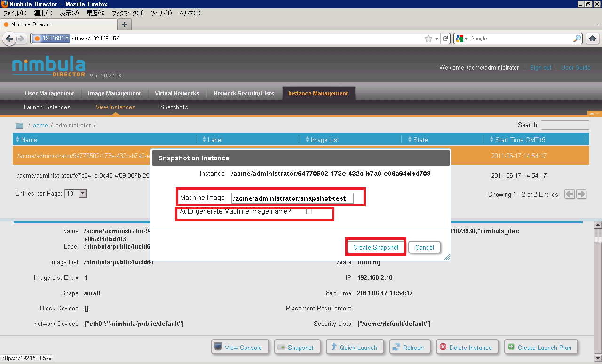Open the URL history dropdown arrow
This screenshot has width=602, height=364.
(436, 39)
